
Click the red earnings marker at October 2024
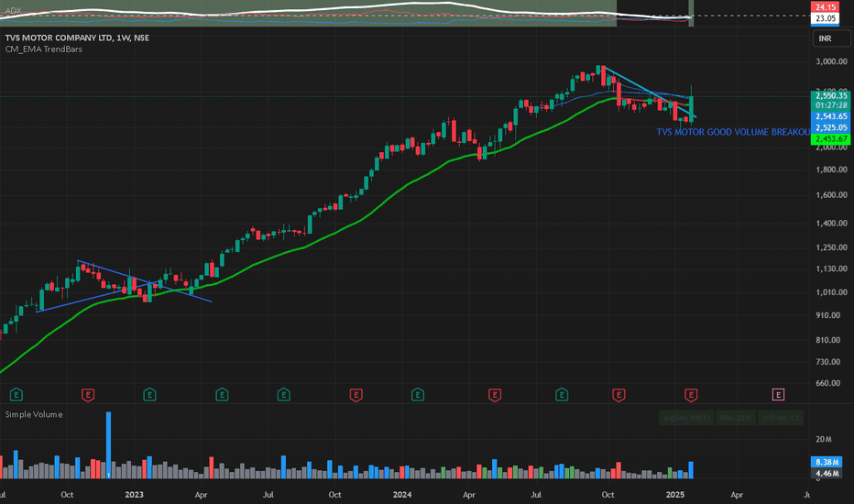(x=619, y=394)
